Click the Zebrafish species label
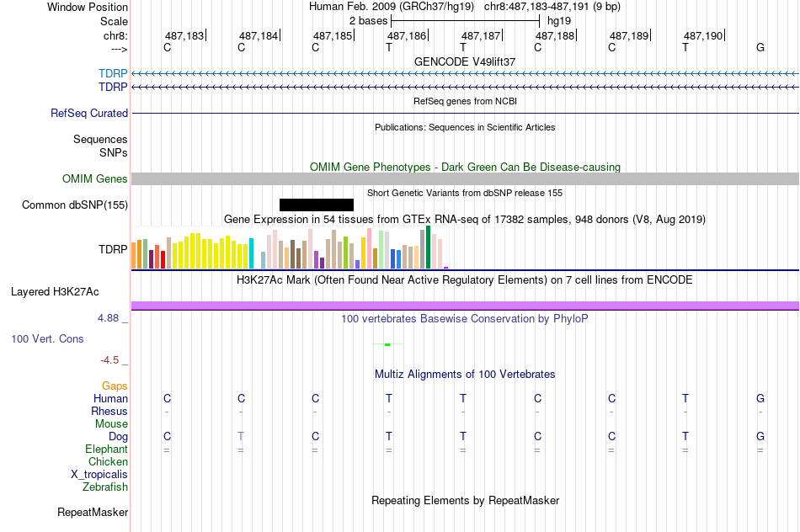This screenshot has width=800, height=532. click(x=105, y=487)
